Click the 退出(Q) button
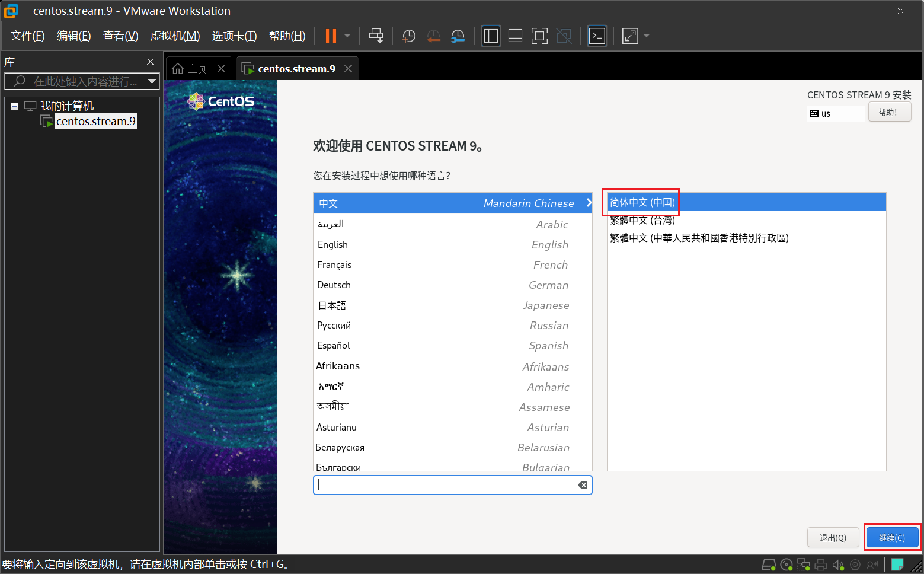924x574 pixels. [x=833, y=537]
